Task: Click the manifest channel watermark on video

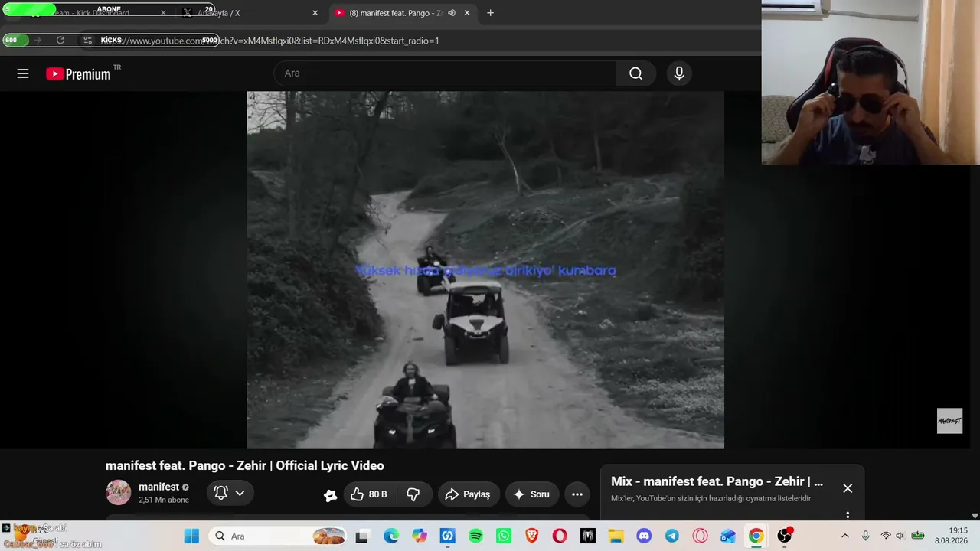Action: click(x=949, y=421)
